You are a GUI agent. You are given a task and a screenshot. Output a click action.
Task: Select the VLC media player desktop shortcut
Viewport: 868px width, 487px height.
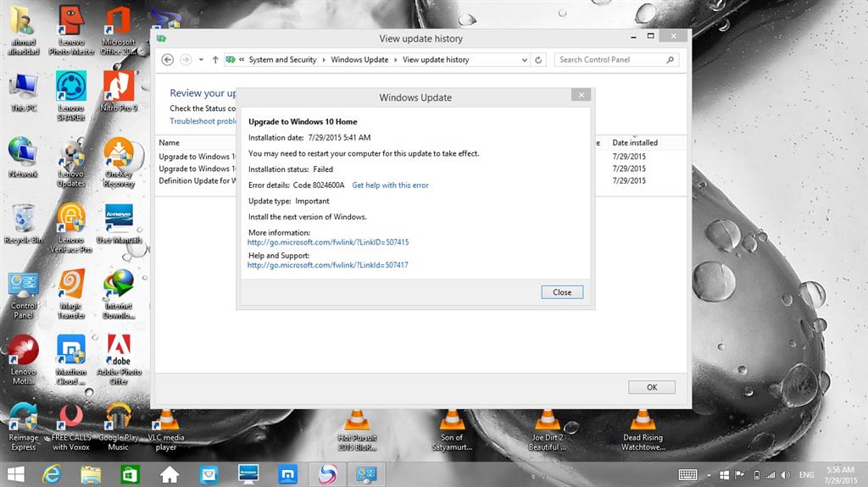coord(166,429)
